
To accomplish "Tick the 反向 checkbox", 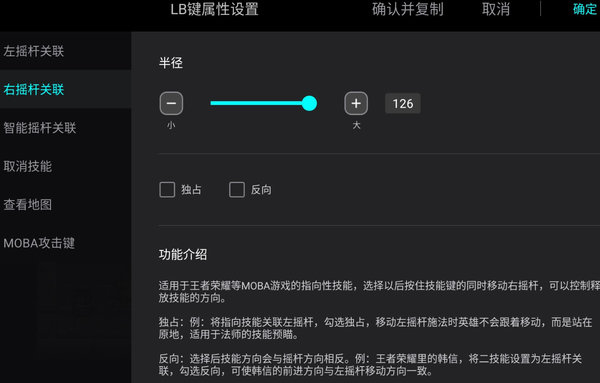I will 237,189.
